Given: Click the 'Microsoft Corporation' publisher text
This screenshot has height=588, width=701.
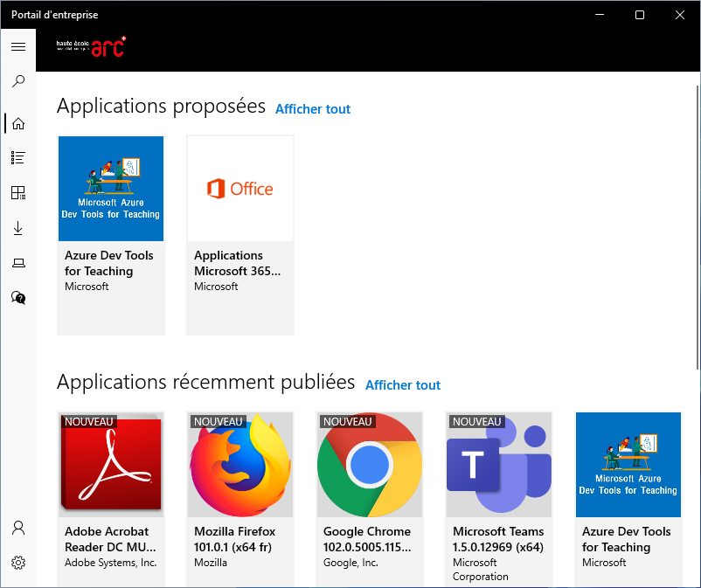Looking at the screenshot, I should point(480,570).
